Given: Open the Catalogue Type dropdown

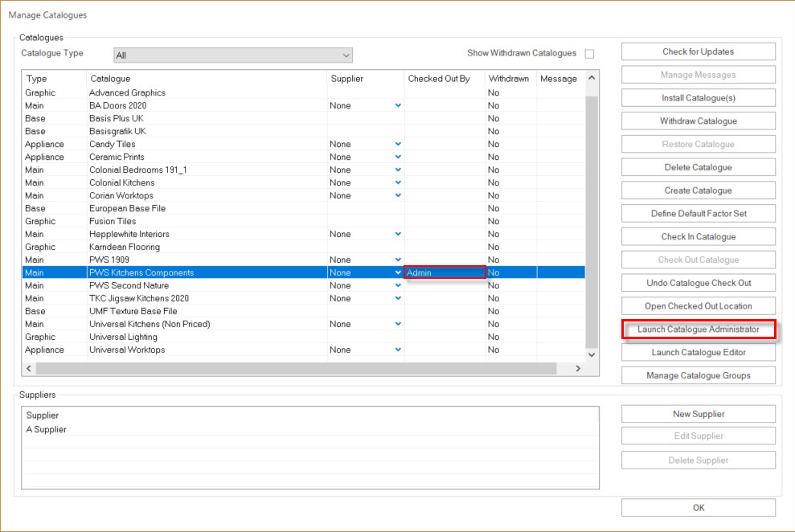Looking at the screenshot, I should click(233, 55).
